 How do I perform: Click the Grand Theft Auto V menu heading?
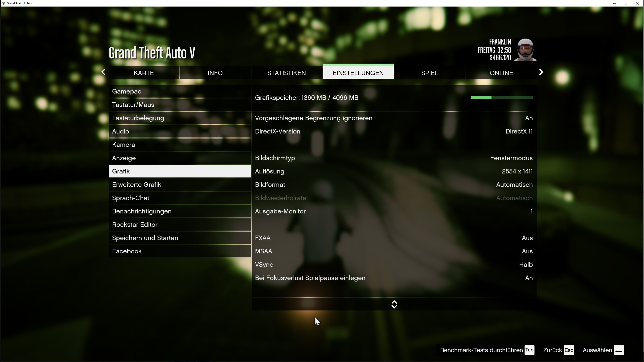coord(152,53)
